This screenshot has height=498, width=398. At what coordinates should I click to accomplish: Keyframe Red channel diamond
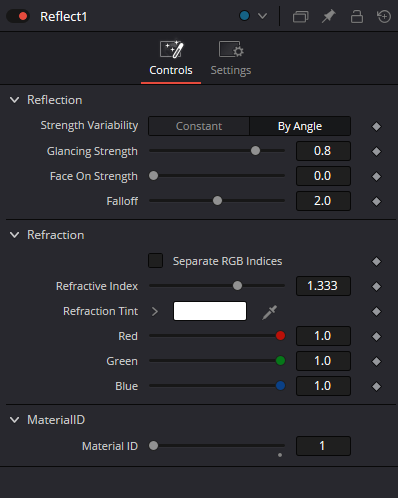pos(376,336)
